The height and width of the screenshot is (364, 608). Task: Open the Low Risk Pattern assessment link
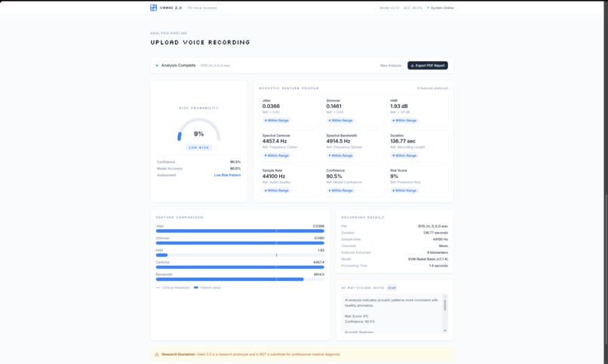point(227,175)
